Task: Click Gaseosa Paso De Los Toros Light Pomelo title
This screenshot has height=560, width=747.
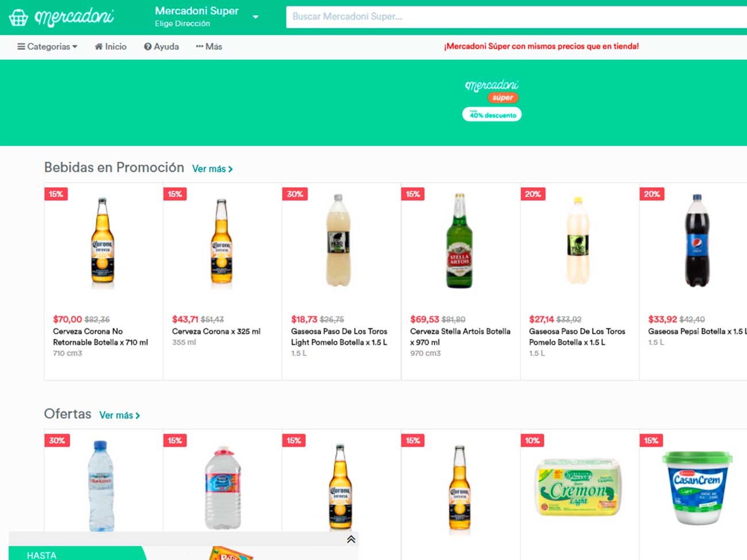Action: (339, 337)
